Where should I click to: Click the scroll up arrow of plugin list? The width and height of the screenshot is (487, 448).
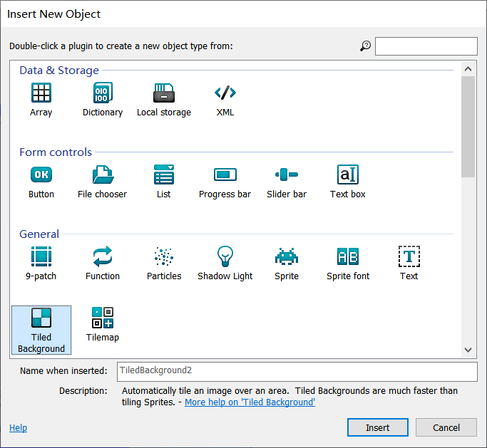coord(468,69)
